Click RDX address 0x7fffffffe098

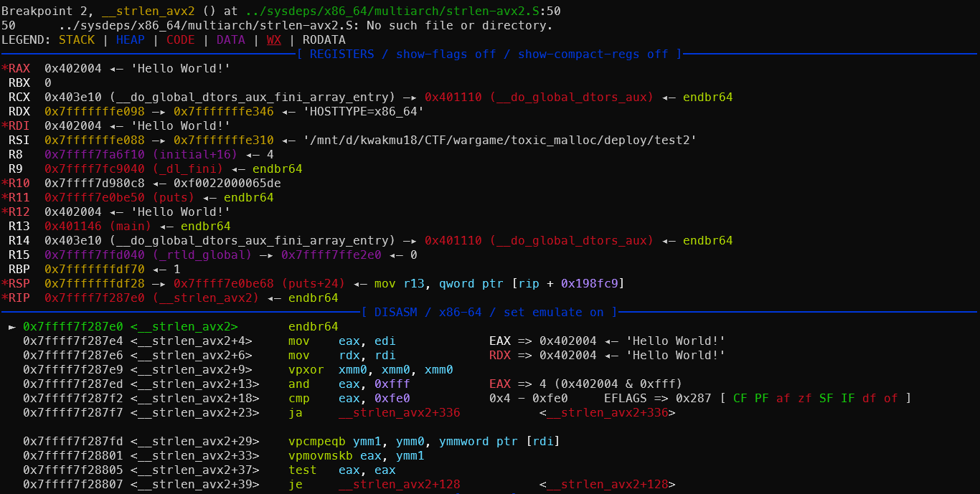tap(94, 111)
